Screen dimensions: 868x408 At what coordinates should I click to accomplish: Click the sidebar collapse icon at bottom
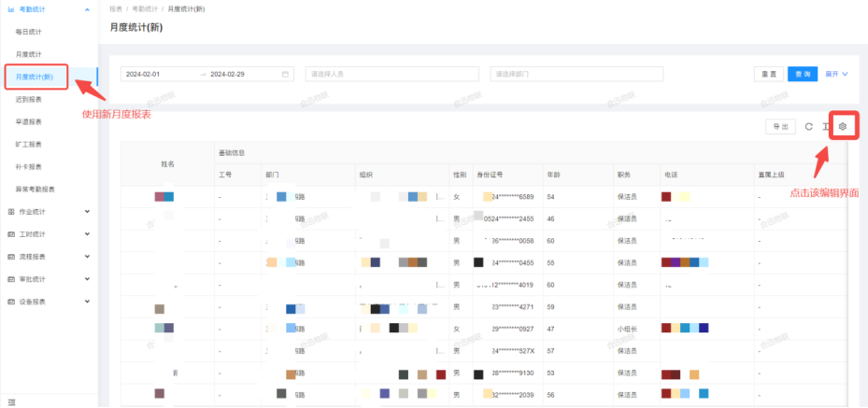point(11,402)
